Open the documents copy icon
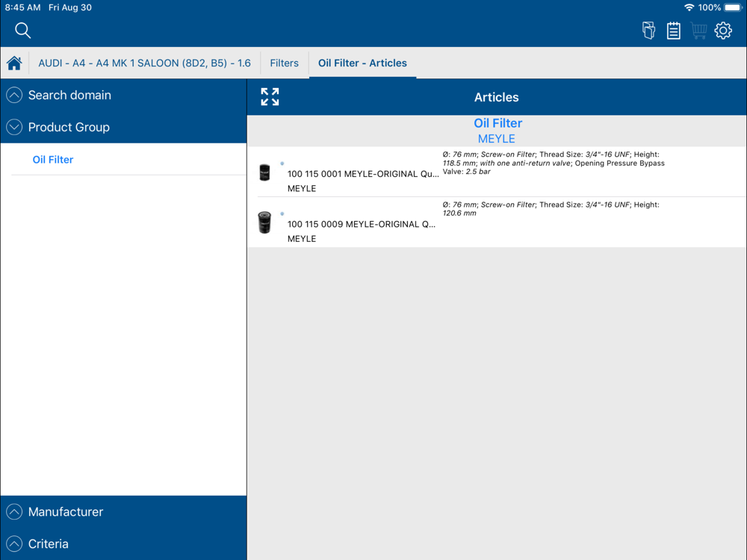The height and width of the screenshot is (560, 747). (648, 31)
